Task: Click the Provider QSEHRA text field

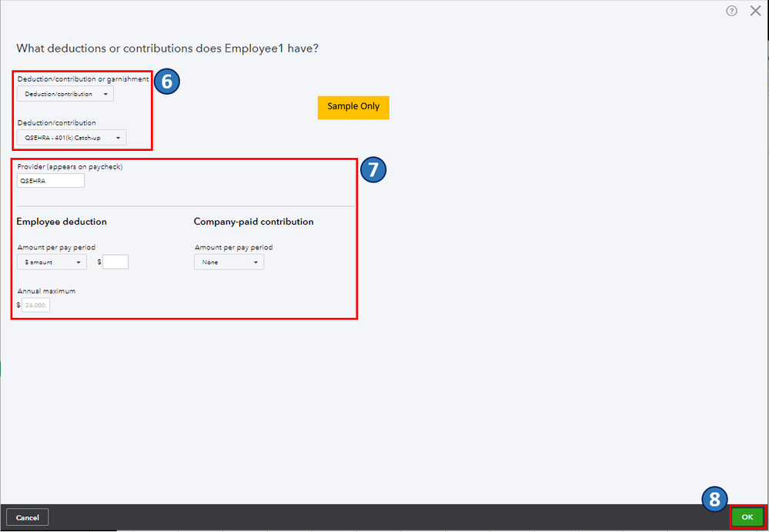Action: click(51, 180)
